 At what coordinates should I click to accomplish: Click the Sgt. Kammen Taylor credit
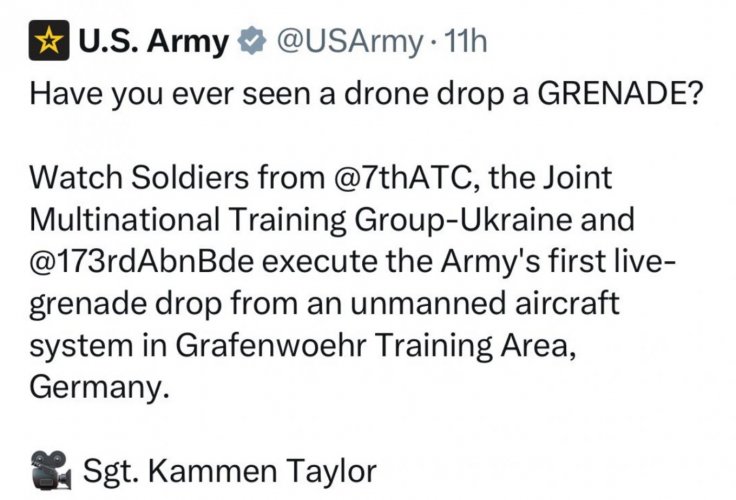tap(229, 468)
